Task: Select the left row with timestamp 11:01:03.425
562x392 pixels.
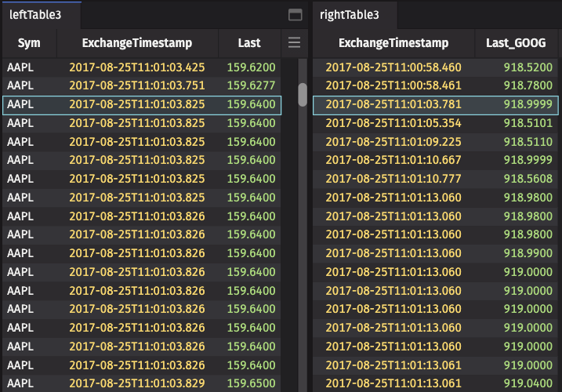Action: tap(142, 67)
